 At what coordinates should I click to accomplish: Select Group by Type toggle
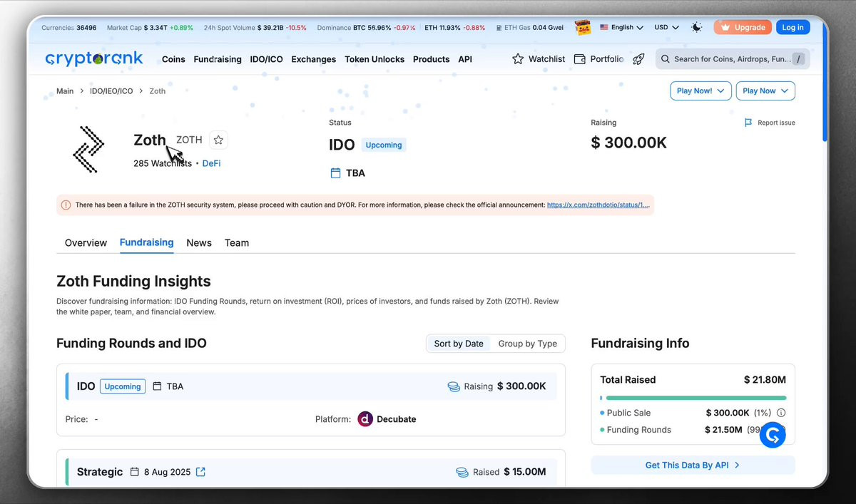(x=528, y=344)
